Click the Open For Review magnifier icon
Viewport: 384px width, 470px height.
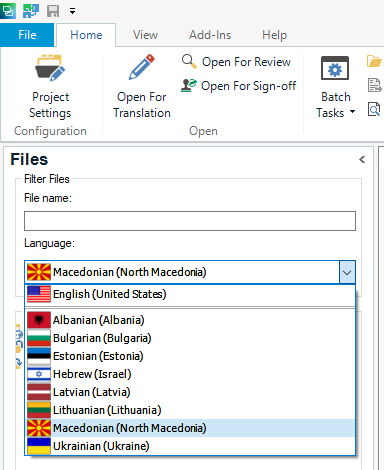point(189,62)
